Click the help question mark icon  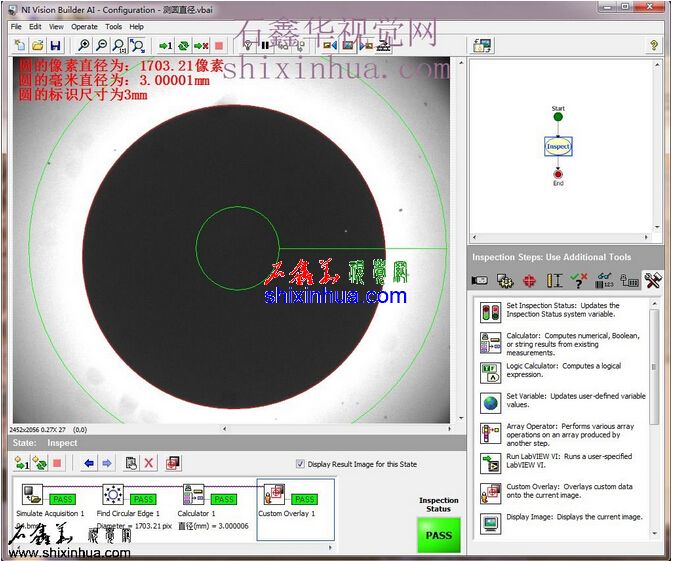pyautogui.click(x=654, y=46)
